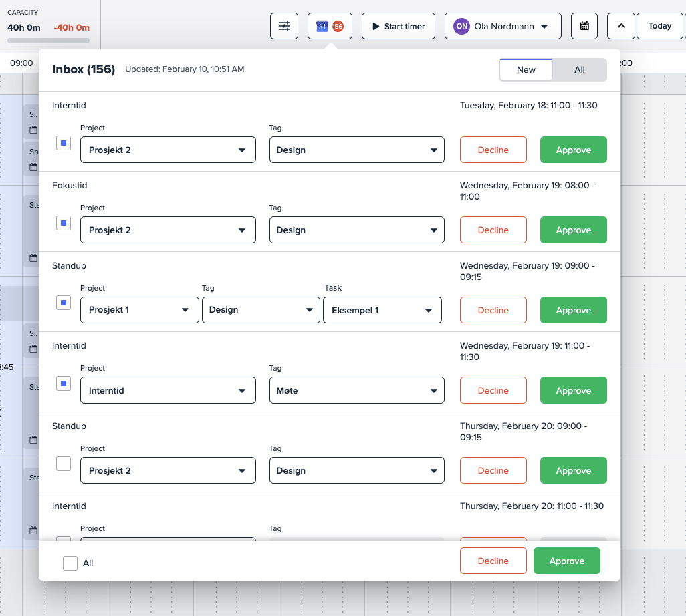The image size is (686, 616).
Task: Open the Interntid project dropdown
Action: (168, 390)
